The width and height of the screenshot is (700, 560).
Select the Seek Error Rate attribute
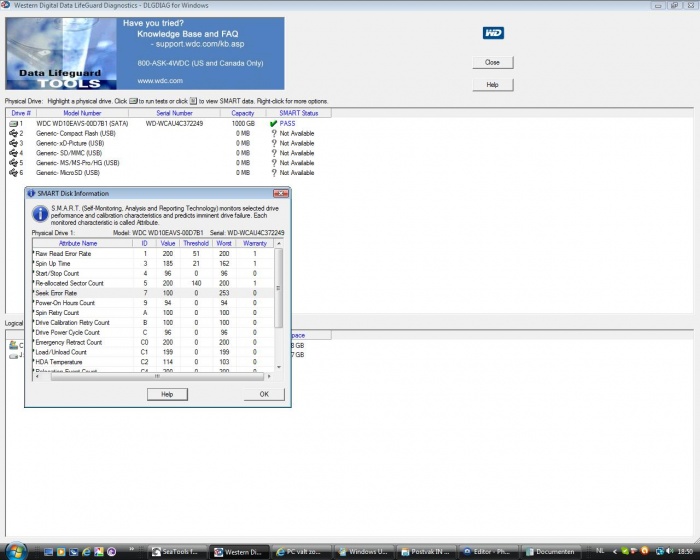tap(153, 293)
